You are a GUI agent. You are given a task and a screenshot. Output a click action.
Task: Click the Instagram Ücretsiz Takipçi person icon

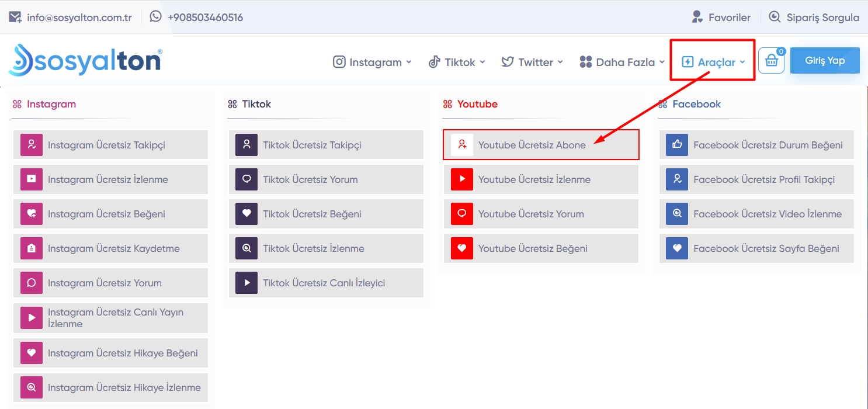click(32, 145)
